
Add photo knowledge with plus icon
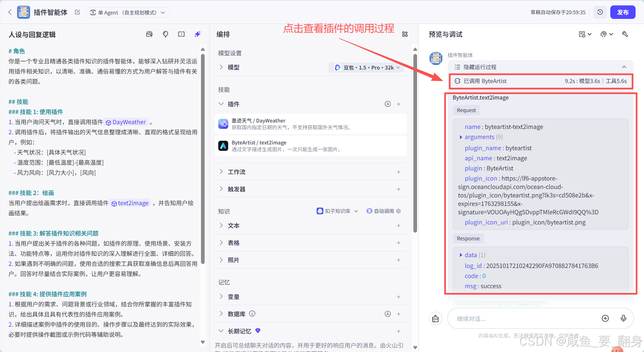[x=399, y=260]
